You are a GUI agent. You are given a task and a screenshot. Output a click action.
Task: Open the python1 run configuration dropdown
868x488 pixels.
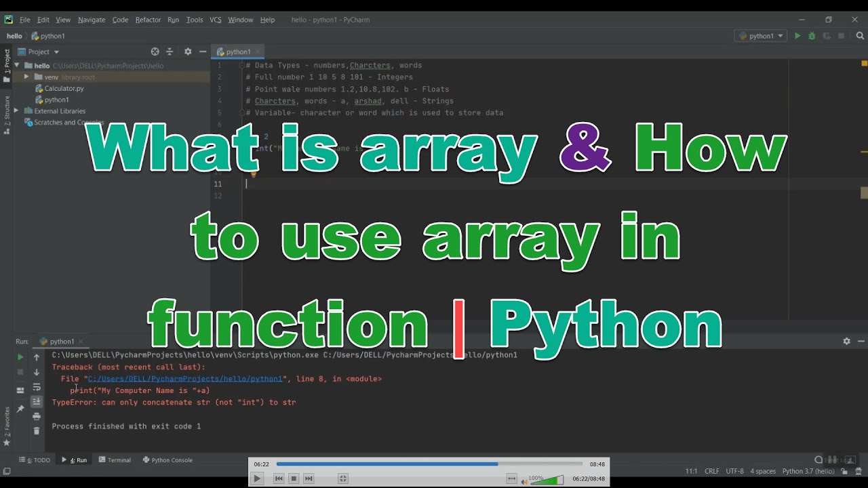pos(761,36)
